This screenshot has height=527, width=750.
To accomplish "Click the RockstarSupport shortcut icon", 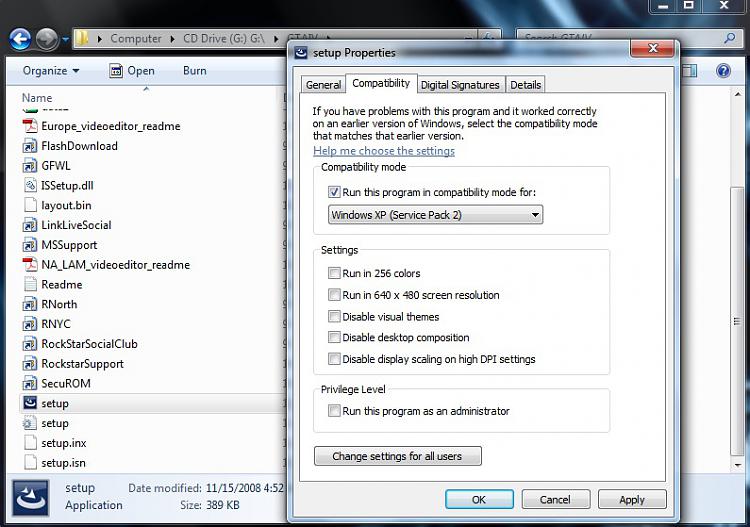I will point(30,364).
